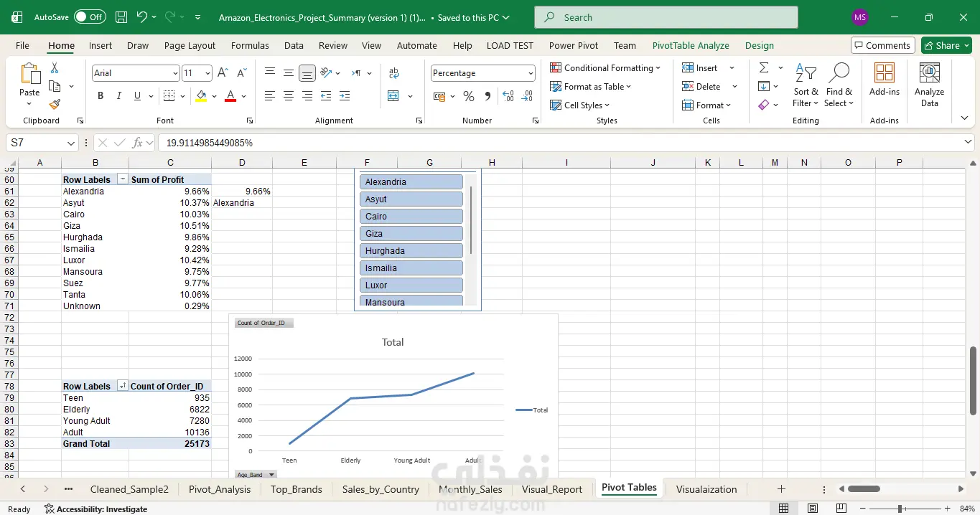Click the Format Painter brush icon
Viewport: 980px width, 515px height.
click(55, 105)
